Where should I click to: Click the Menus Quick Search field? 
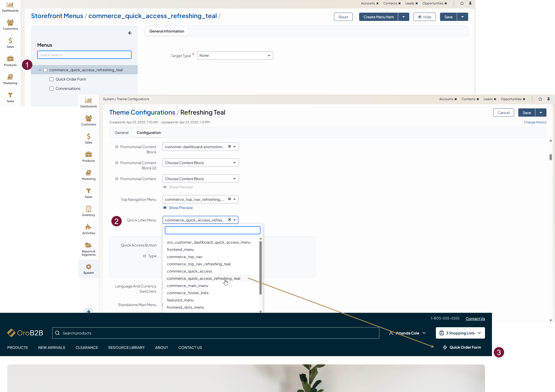(x=84, y=55)
